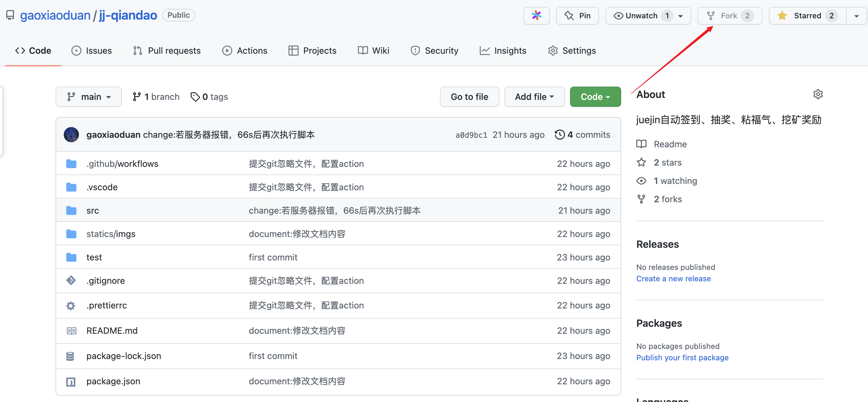Click the .gitignore file icon
868x402 pixels.
(x=71, y=281)
